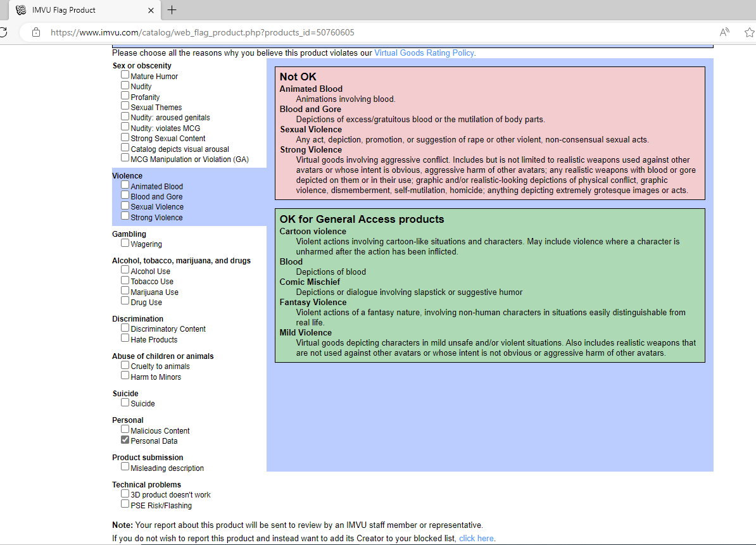
Task: Check MCG Manipulation or Violation (GA) checkbox
Action: 125,158
